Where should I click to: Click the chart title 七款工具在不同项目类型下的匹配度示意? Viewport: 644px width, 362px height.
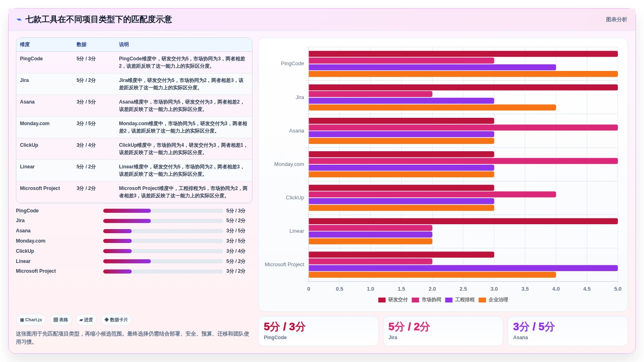[x=99, y=20]
